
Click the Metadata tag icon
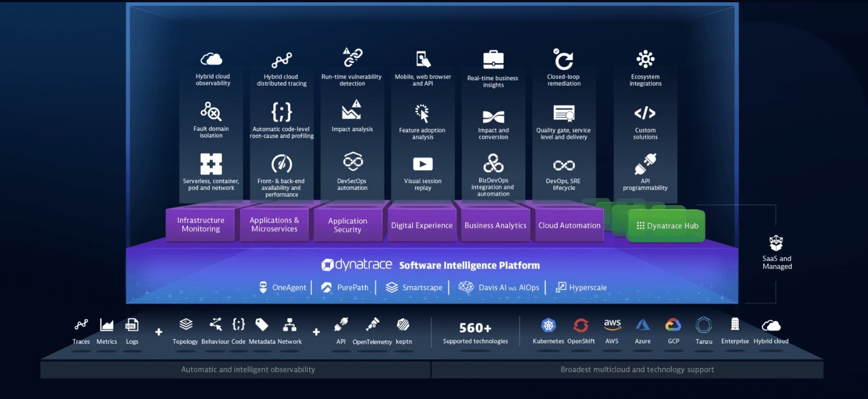pos(262,325)
